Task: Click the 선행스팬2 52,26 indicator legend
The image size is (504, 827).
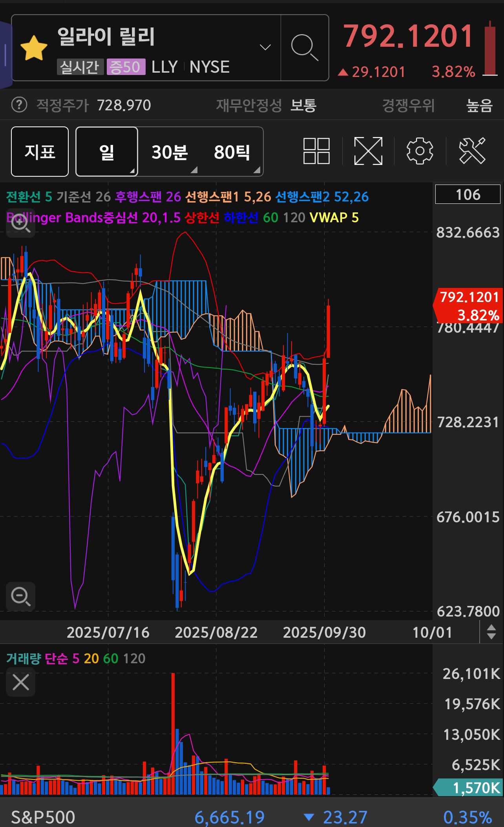Action: 322,197
